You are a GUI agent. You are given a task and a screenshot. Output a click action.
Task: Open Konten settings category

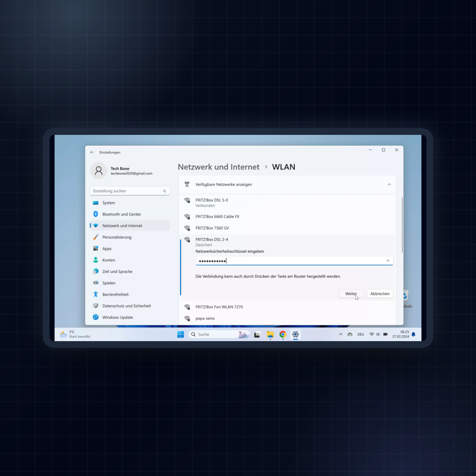coord(130,260)
